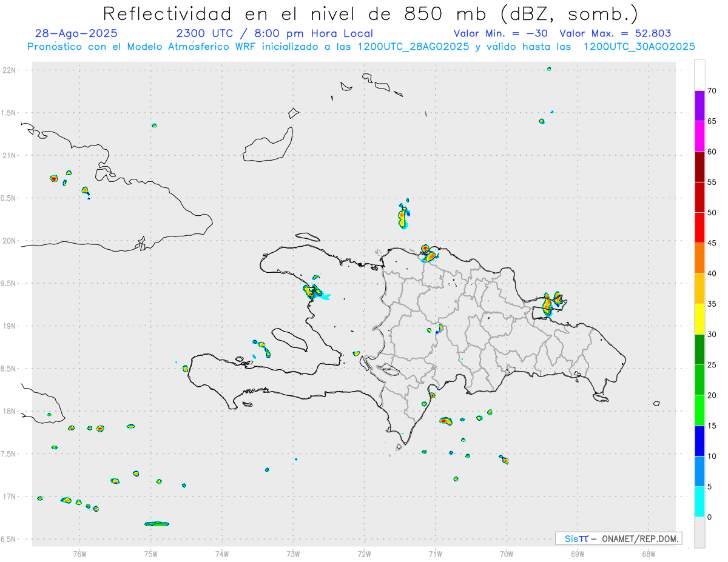Click the date label 28-Ago-2025
Image resolution: width=728 pixels, height=562 pixels.
tap(76, 33)
